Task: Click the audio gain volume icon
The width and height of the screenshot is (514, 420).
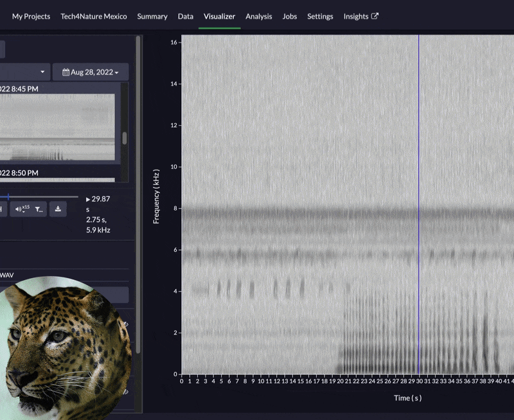Action: click(x=21, y=209)
